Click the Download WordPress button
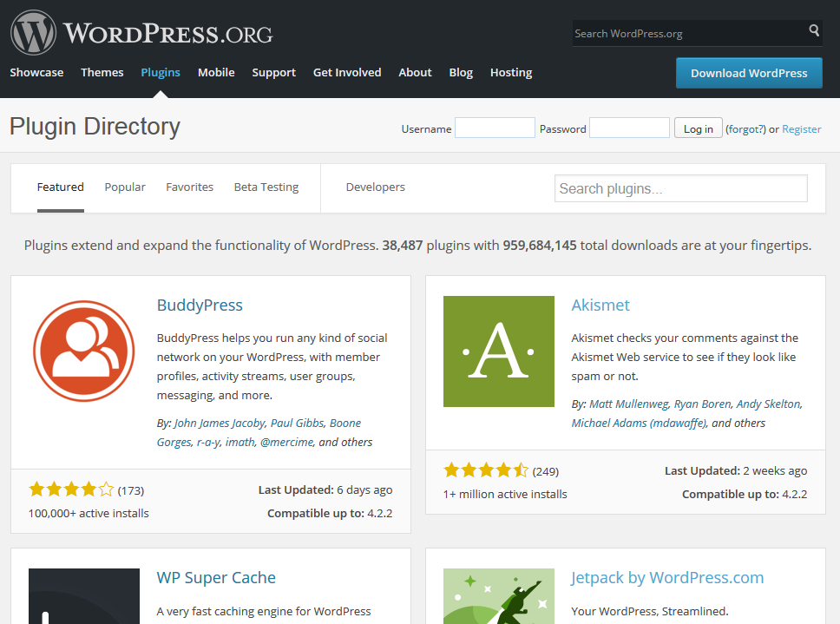This screenshot has width=840, height=624. coord(749,73)
